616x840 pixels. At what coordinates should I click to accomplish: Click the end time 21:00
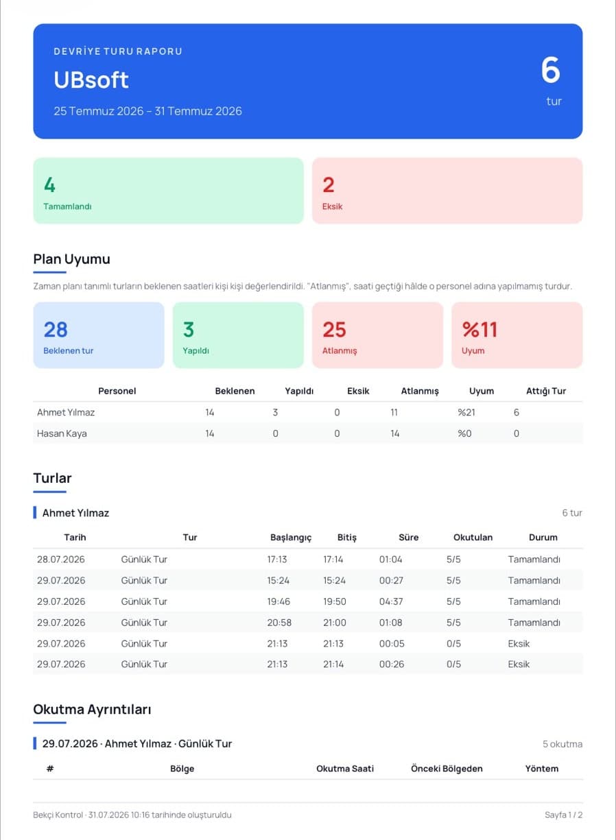(x=335, y=623)
